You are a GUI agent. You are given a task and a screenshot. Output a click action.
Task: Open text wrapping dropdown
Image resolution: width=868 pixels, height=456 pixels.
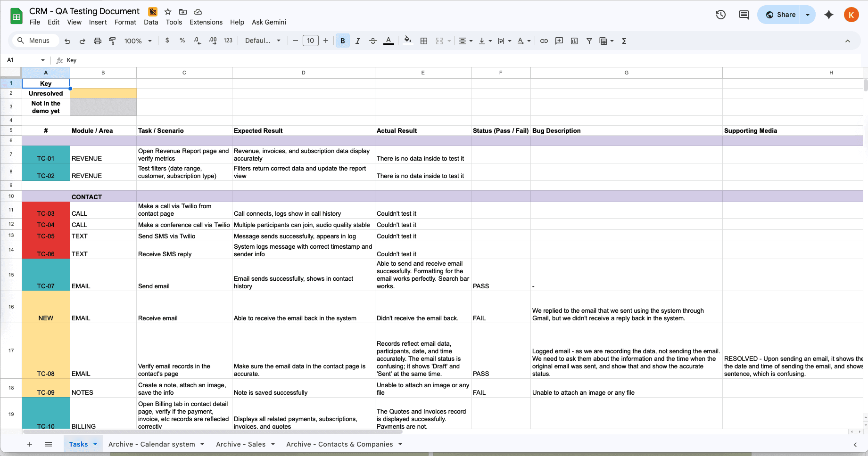[x=504, y=41]
